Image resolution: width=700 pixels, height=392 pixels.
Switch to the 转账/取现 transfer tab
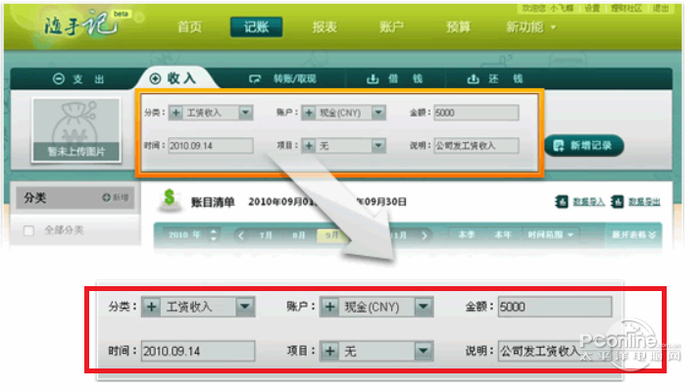click(x=283, y=79)
